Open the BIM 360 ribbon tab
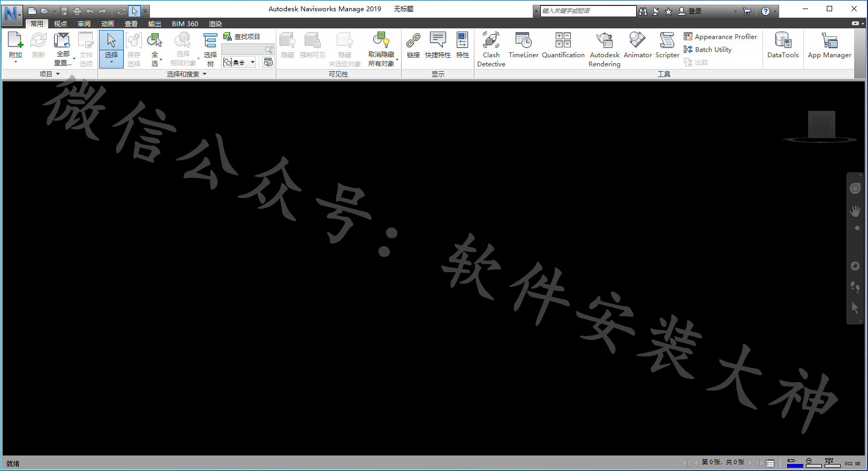 pyautogui.click(x=185, y=24)
